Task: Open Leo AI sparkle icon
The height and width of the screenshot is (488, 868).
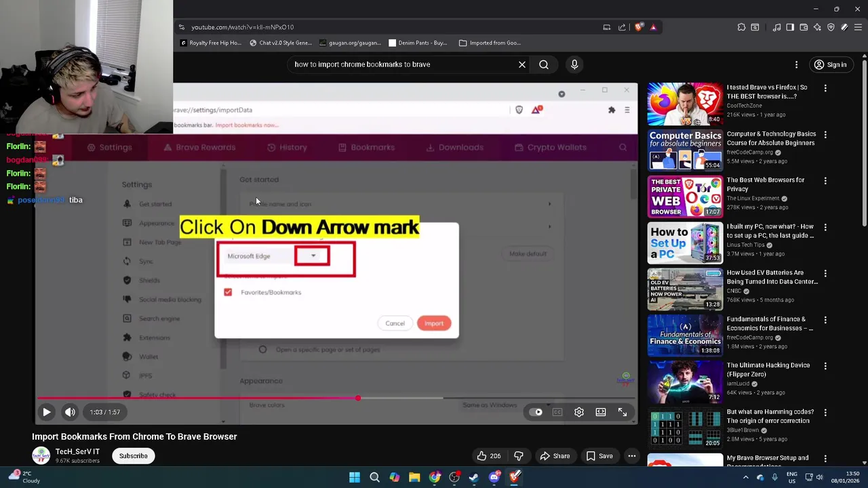Action: coord(817,27)
